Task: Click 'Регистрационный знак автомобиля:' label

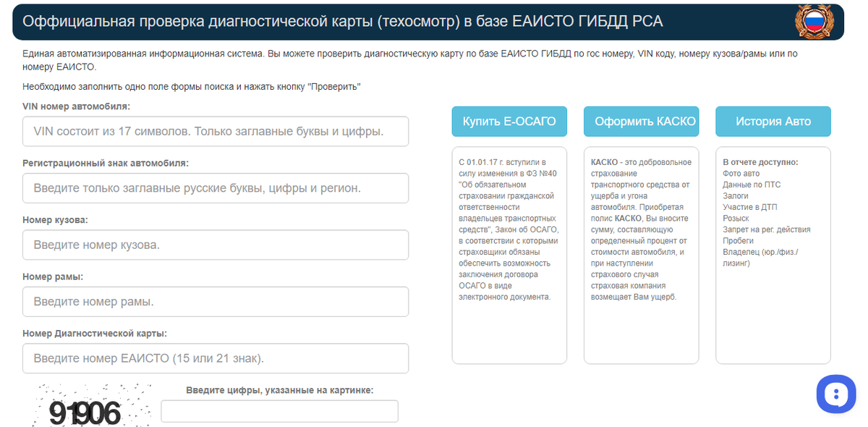Action: coord(106,163)
